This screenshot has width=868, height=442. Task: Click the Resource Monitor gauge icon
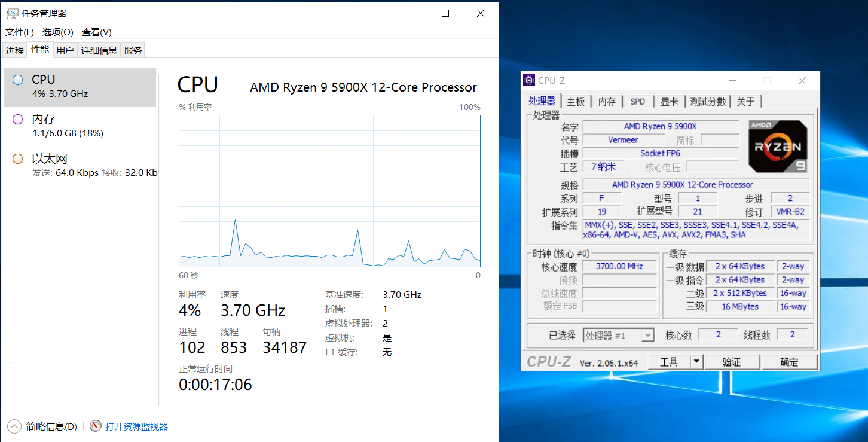(x=96, y=426)
